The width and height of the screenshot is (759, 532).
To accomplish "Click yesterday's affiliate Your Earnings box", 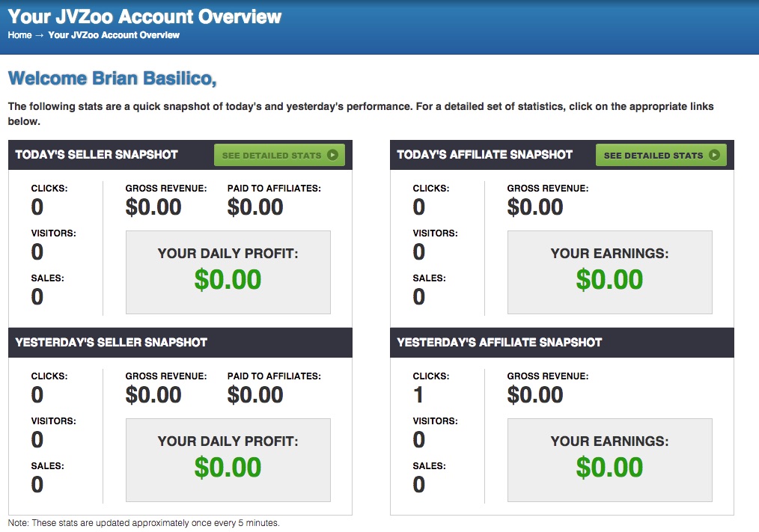I will tap(610, 460).
